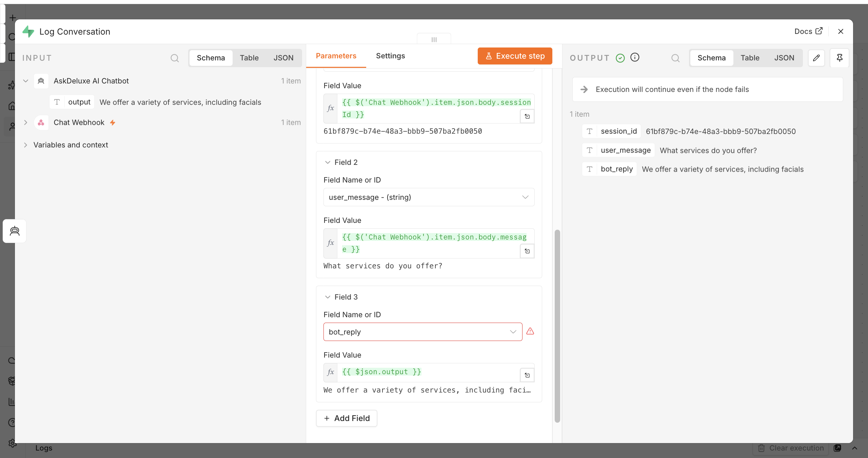Click the panel drag handle at top

(434, 39)
